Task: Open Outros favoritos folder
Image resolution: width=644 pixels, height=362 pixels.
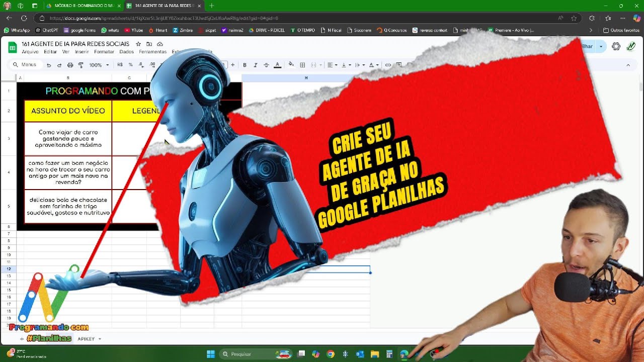Action: (621, 30)
